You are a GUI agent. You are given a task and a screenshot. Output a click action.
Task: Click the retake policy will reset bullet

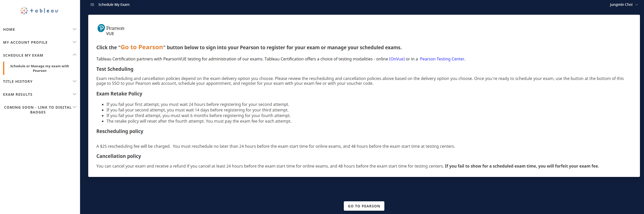[x=199, y=121]
